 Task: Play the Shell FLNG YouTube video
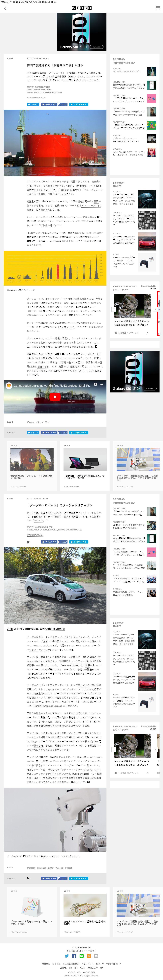point(55,397)
